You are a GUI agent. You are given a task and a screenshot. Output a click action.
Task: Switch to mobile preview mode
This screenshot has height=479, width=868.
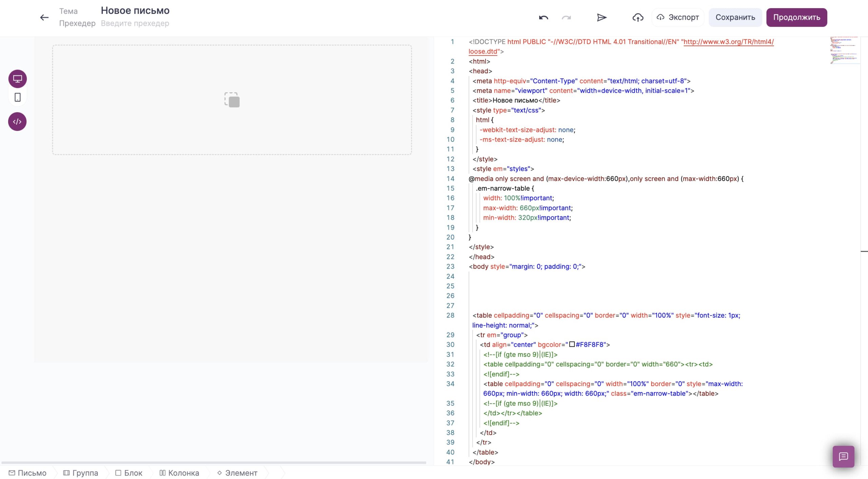point(17,97)
